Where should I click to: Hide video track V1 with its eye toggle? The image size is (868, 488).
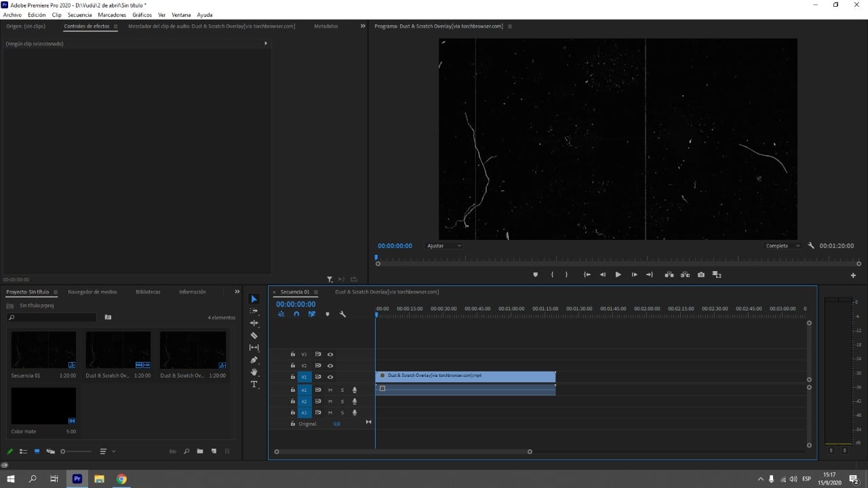coord(330,377)
